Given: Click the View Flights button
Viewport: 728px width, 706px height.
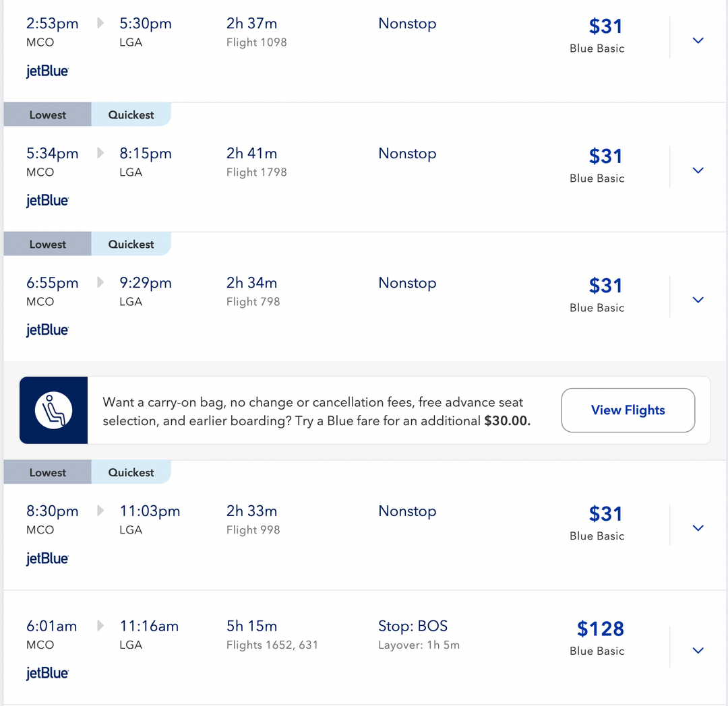Looking at the screenshot, I should tap(628, 410).
